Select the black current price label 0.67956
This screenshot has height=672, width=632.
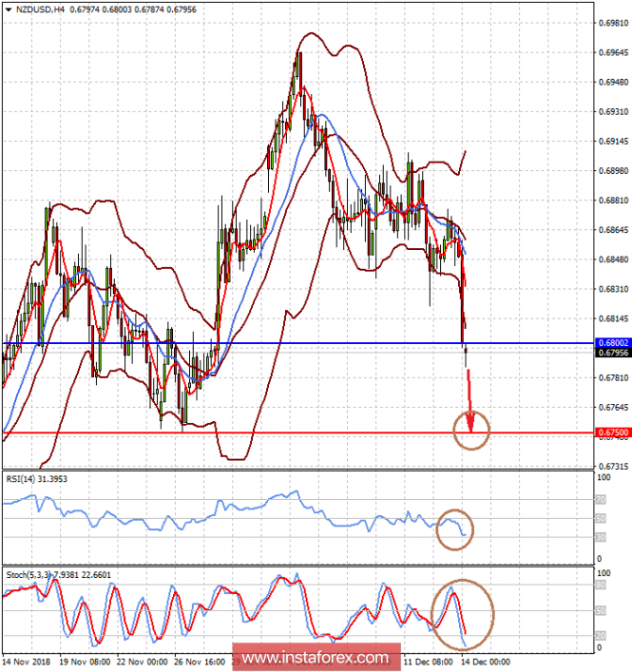click(614, 353)
